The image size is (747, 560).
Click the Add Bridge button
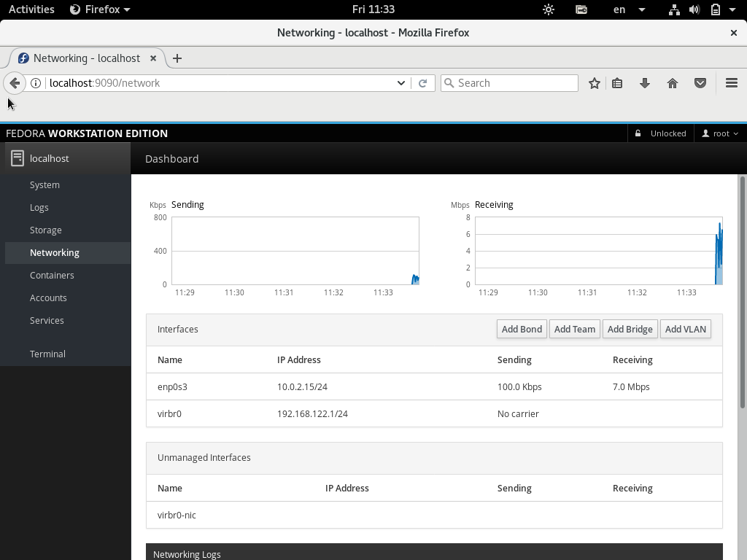[630, 329]
